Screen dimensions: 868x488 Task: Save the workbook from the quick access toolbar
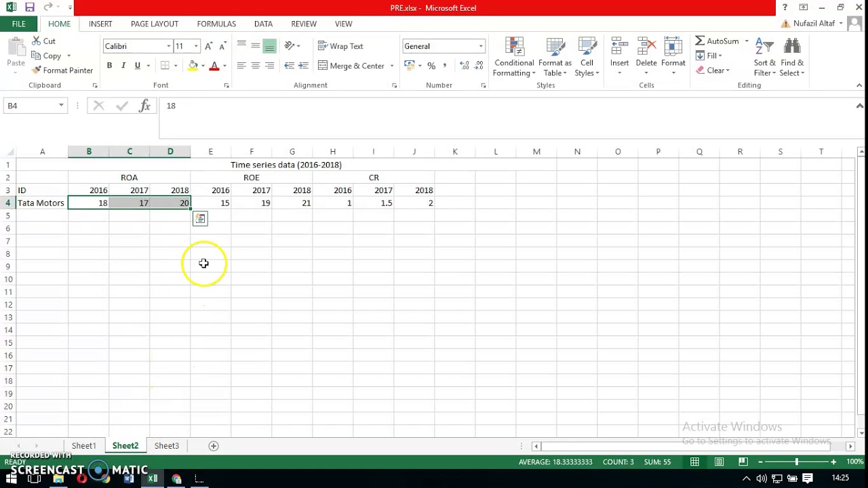pos(29,7)
